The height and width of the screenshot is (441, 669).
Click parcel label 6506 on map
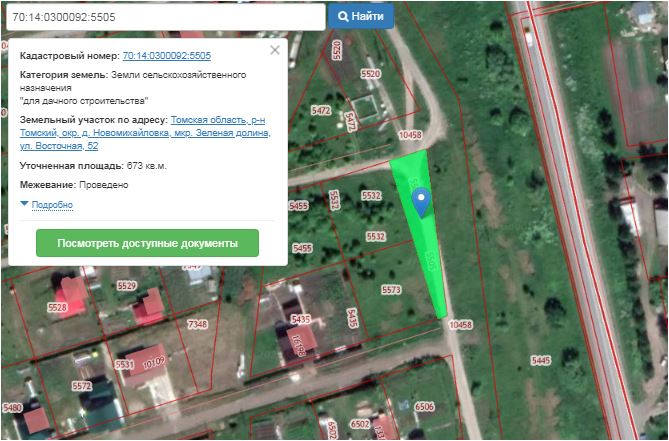pyautogui.click(x=425, y=406)
